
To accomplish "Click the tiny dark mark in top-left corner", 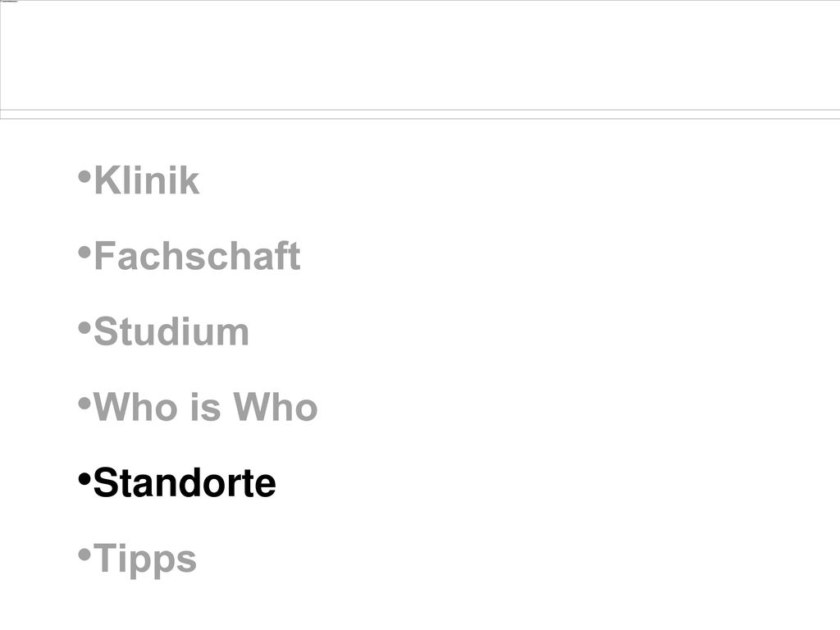I will click(9, 2).
